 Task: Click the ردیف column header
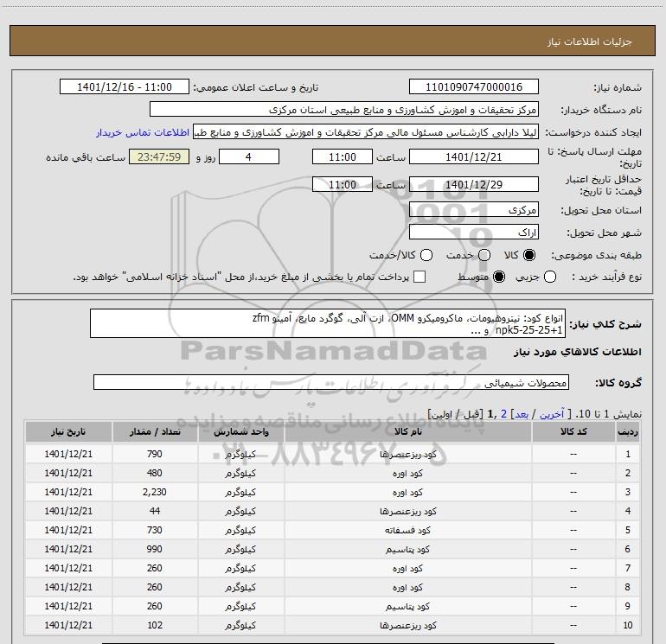tap(627, 431)
